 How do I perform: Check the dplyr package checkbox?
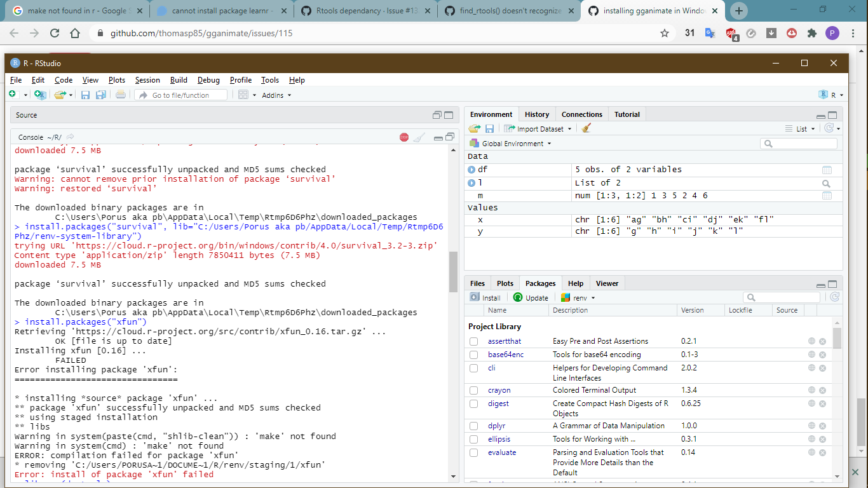tap(473, 426)
